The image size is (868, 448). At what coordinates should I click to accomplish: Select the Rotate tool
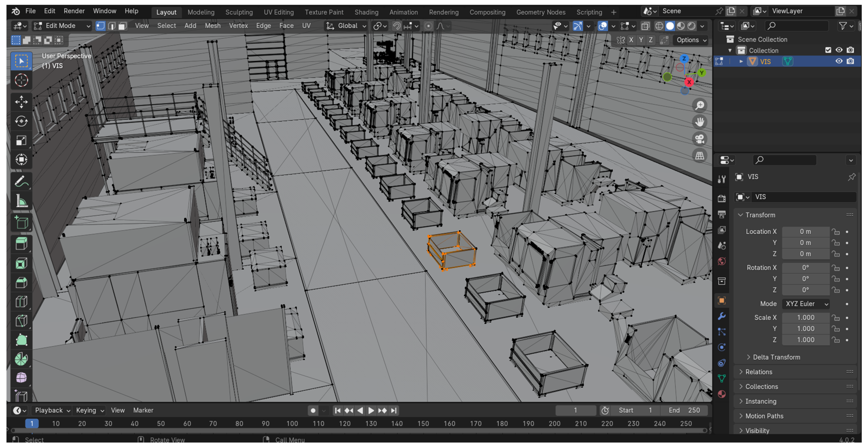coord(21,121)
